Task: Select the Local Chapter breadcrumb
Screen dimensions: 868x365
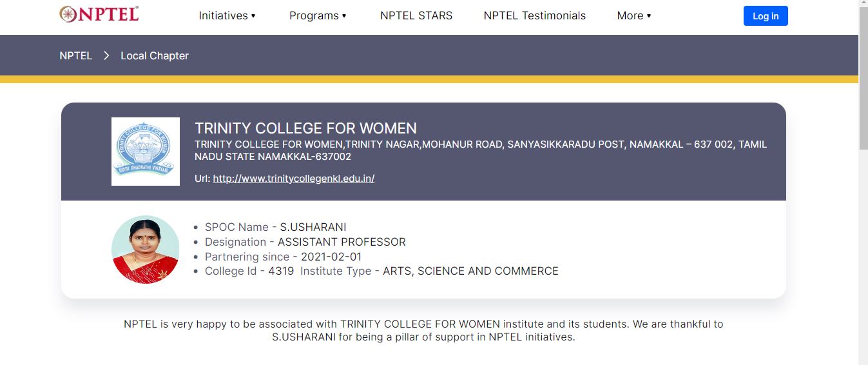Action: coord(155,55)
